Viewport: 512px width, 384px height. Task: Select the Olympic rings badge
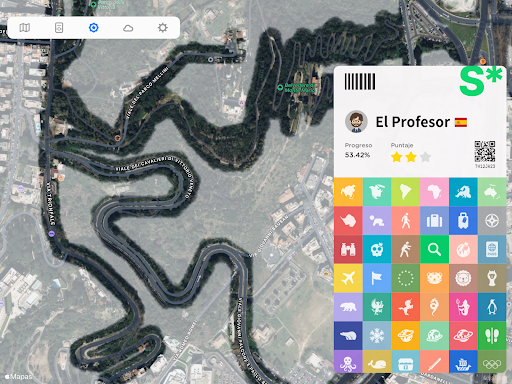tap(492, 362)
